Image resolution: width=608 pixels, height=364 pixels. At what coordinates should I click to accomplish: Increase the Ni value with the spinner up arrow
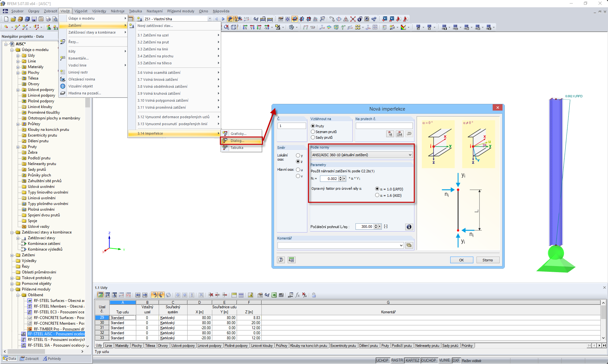[340, 177]
